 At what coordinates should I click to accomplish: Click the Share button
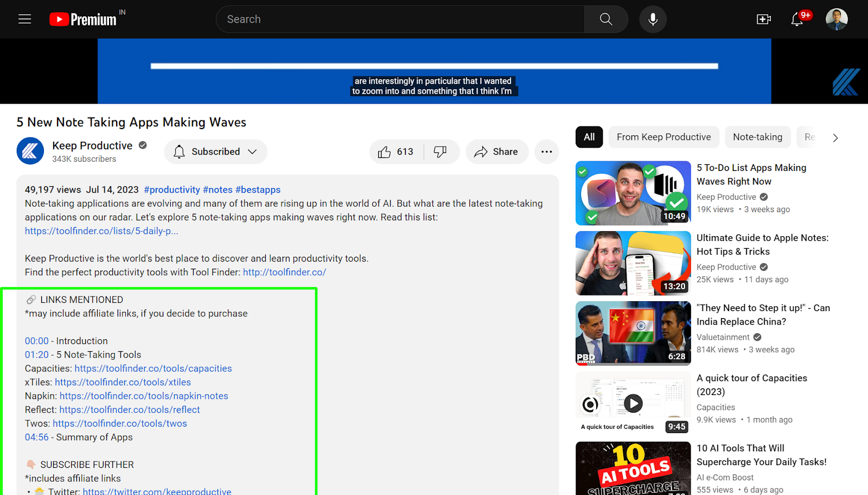coord(496,152)
